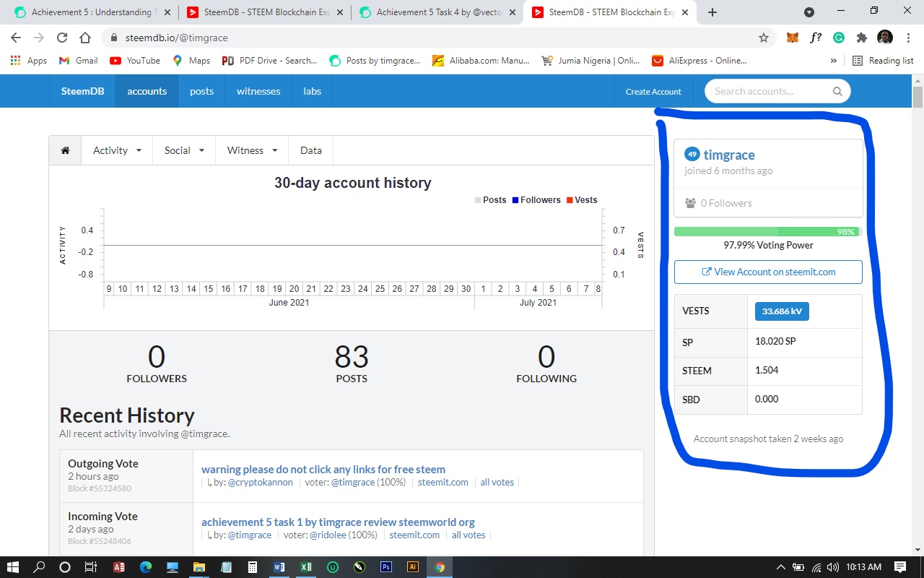Viewport: 924px width, 578px height.
Task: Click the 98% Voting Power progress bar
Action: [x=767, y=230]
